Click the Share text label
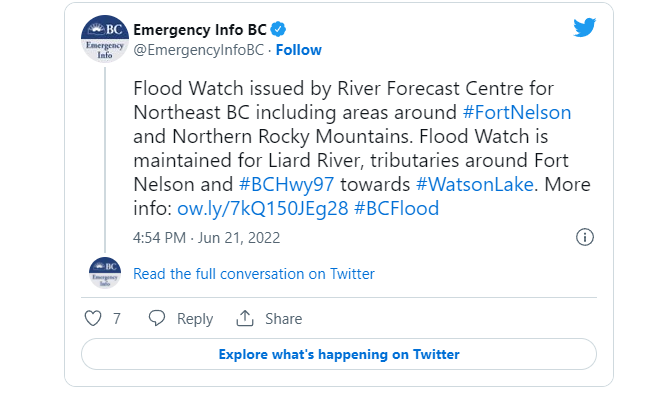This screenshot has height=393, width=653. pos(284,319)
